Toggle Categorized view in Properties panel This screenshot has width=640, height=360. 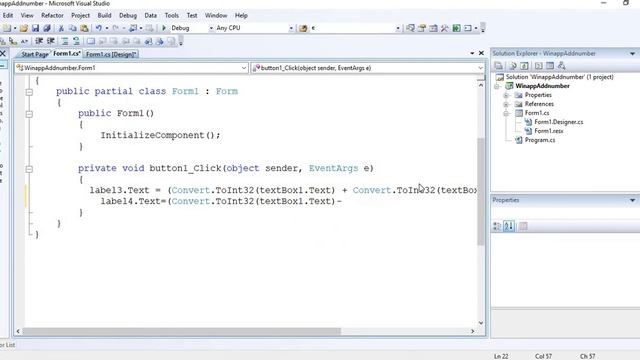[x=497, y=226]
